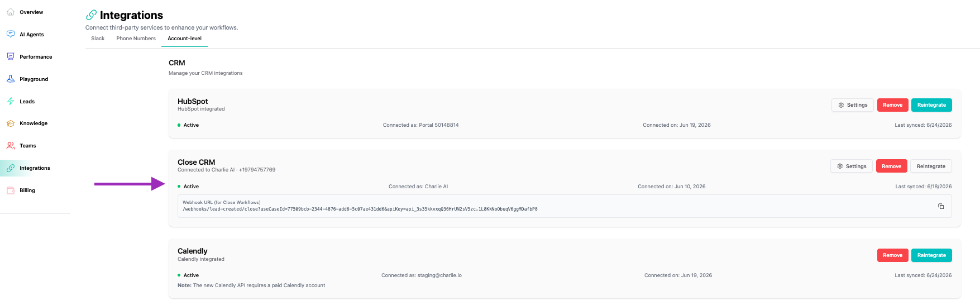Switch to the Phone Numbers tab
This screenshot has height=305, width=980.
point(136,39)
